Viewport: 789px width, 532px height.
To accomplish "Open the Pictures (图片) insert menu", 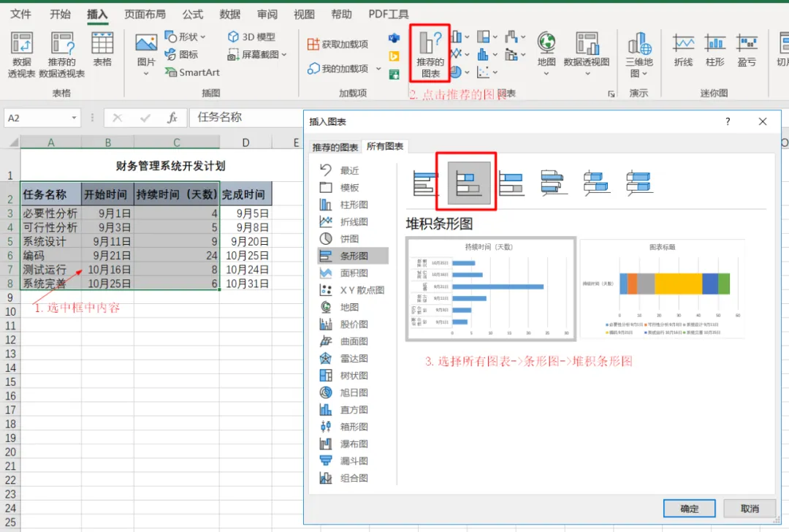I will (146, 54).
